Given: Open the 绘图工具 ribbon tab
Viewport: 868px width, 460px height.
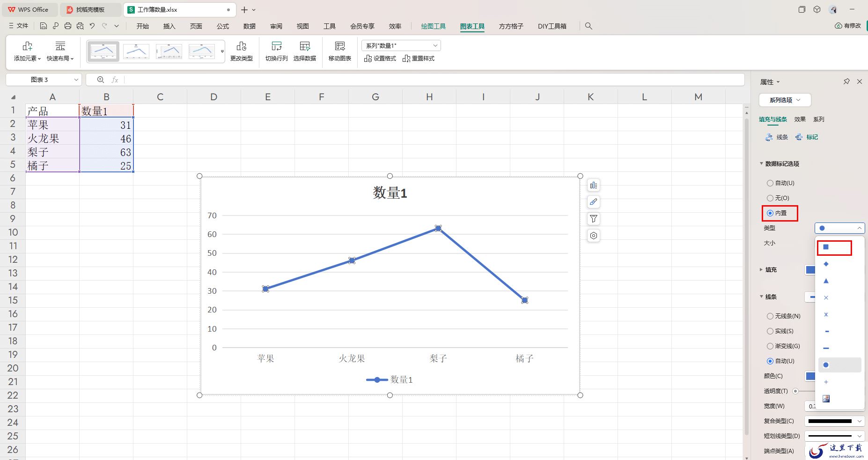Looking at the screenshot, I should (x=433, y=26).
